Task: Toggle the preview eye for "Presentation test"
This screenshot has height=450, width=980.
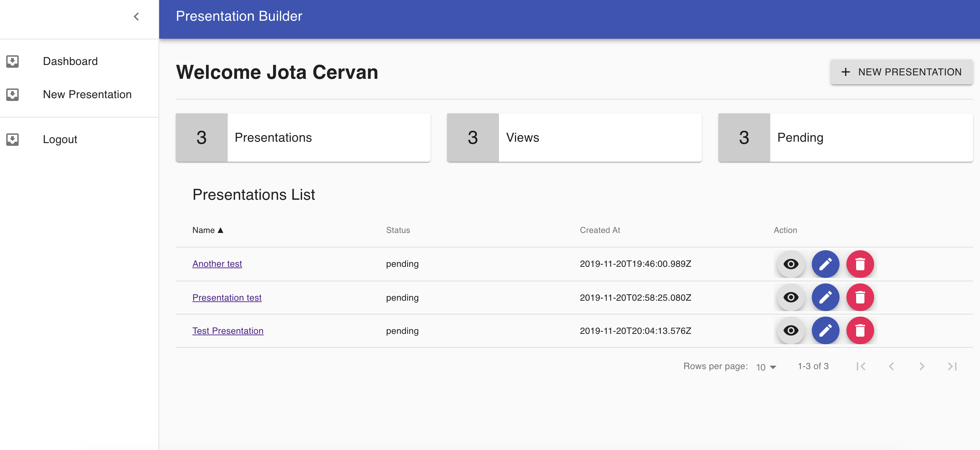Action: tap(791, 297)
